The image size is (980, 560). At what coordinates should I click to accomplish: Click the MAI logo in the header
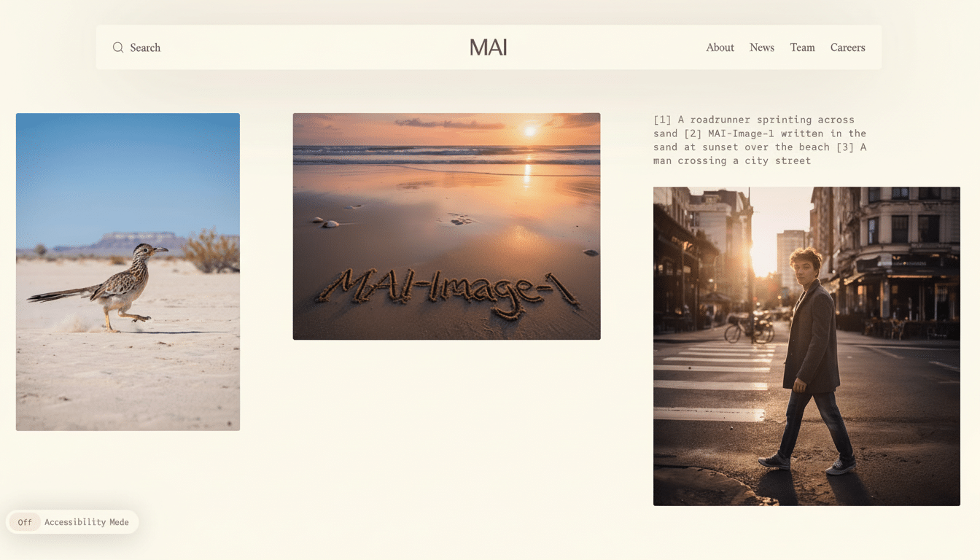click(489, 47)
